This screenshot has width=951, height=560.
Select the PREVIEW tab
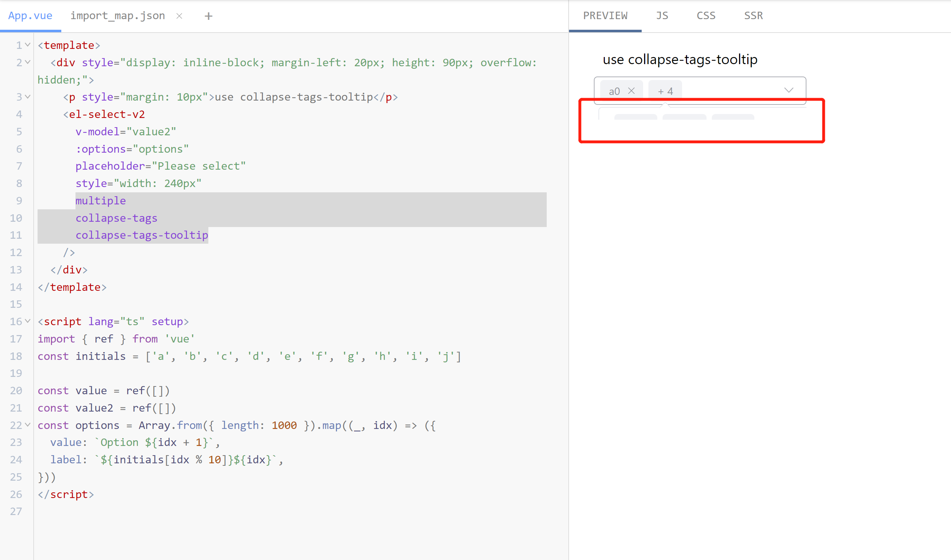[605, 16]
